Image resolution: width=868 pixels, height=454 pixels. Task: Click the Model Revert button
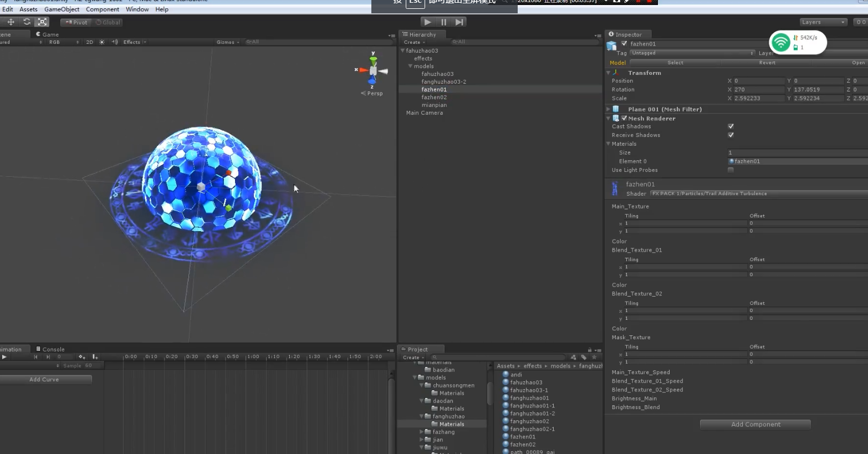767,63
